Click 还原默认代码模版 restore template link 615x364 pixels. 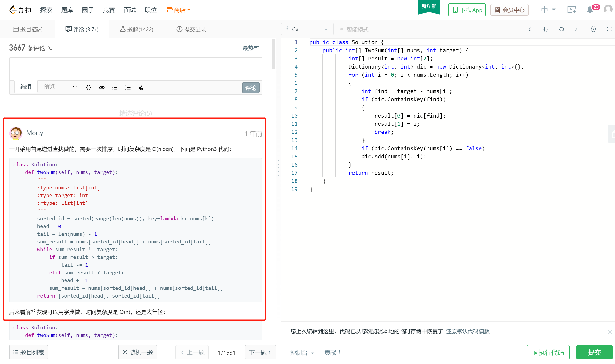pyautogui.click(x=467, y=331)
